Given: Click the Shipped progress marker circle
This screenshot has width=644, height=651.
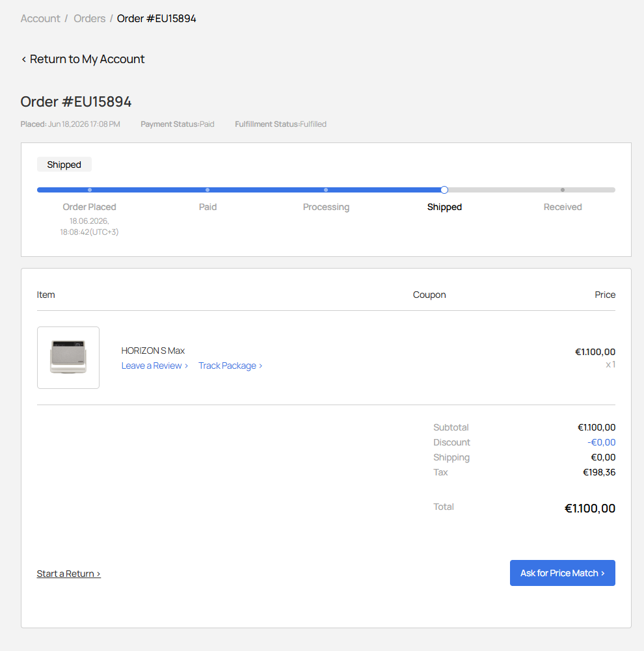Looking at the screenshot, I should pos(444,190).
